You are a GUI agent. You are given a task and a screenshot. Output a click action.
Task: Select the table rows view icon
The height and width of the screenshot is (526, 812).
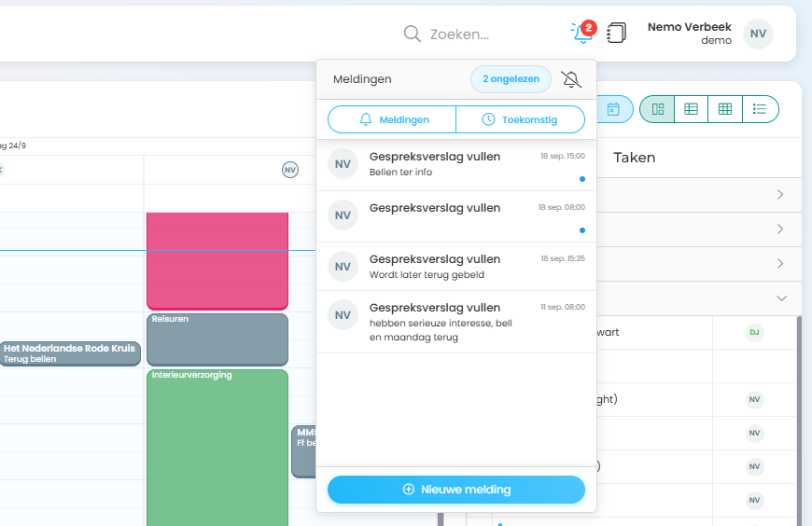tap(691, 109)
